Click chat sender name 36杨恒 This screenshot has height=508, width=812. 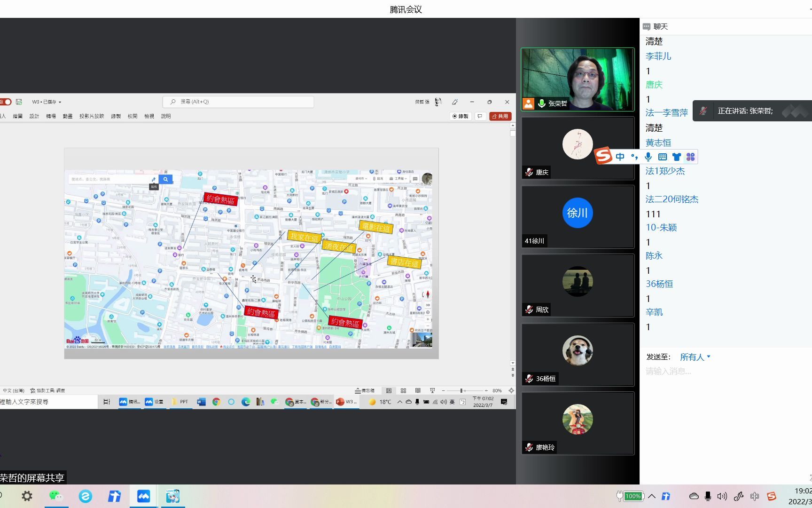click(x=659, y=284)
